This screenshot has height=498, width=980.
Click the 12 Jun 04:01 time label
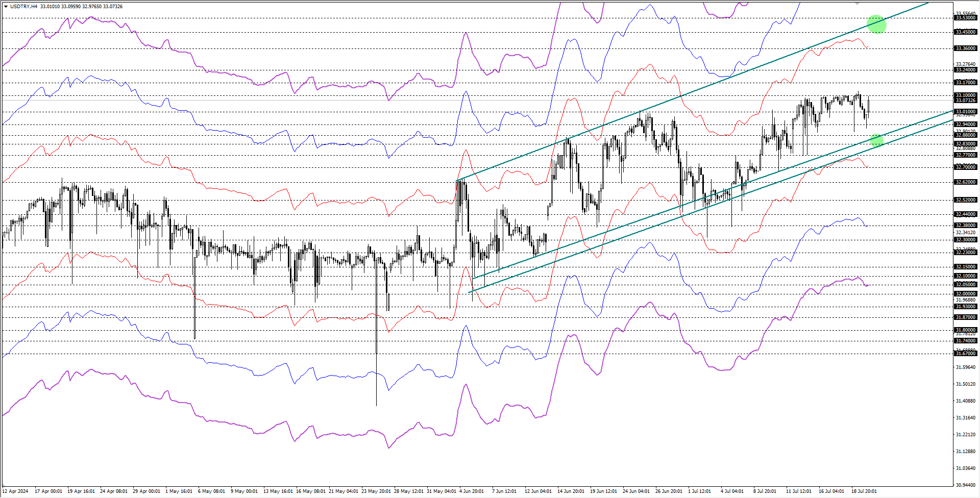click(538, 491)
